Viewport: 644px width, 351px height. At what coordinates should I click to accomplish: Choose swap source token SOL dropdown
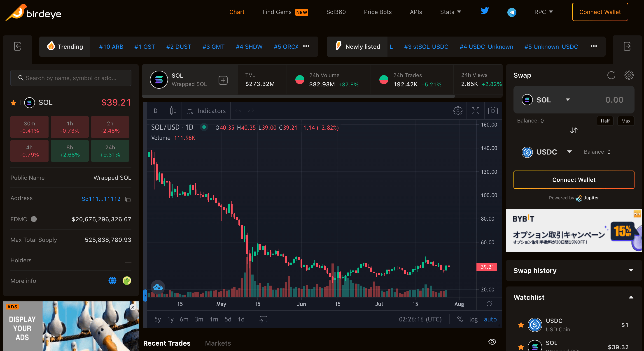[546, 100]
